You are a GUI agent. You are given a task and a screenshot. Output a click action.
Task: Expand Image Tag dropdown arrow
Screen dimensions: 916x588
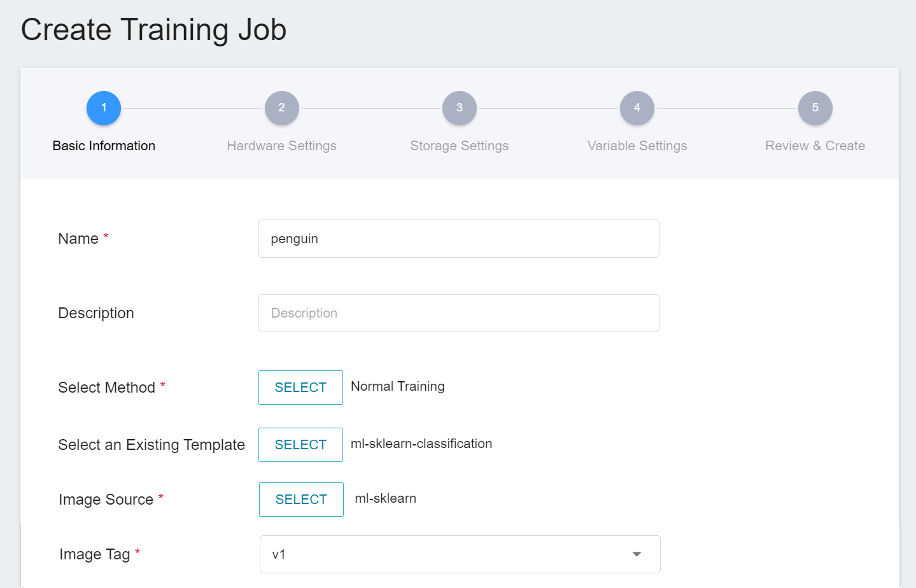click(637, 554)
